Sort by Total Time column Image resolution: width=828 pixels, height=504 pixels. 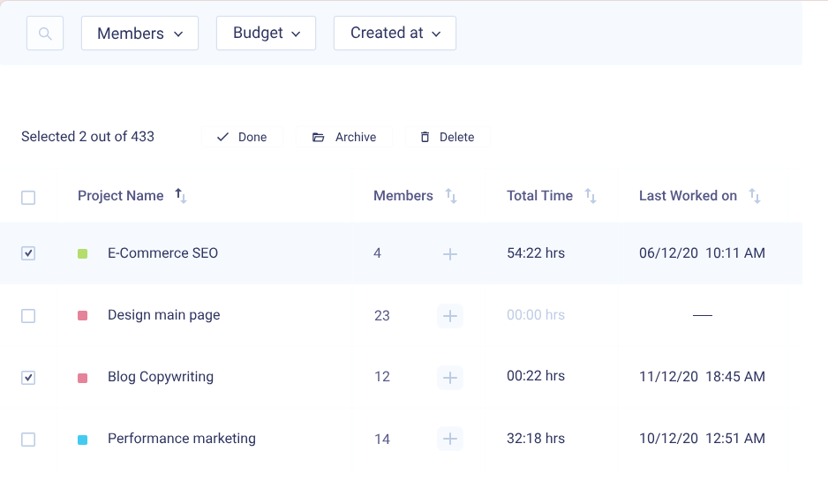click(591, 196)
